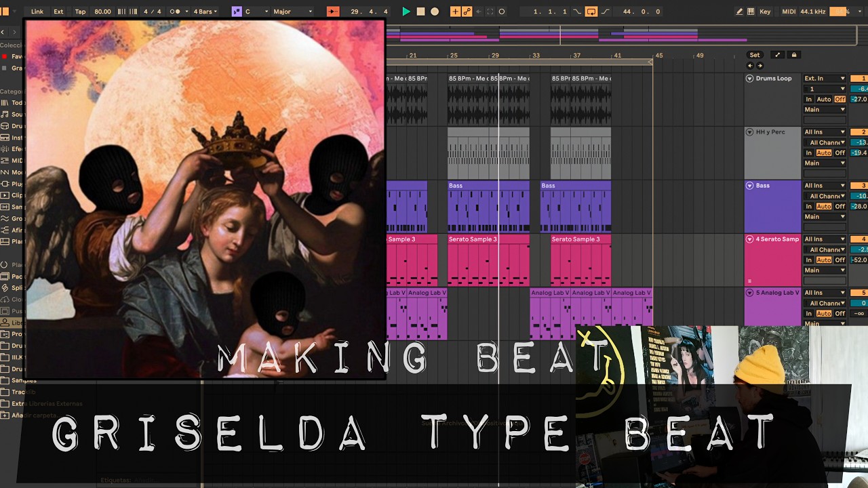Toggle MIDI Arrangement Overdub plus icon
Image resolution: width=868 pixels, height=488 pixels.
click(456, 12)
